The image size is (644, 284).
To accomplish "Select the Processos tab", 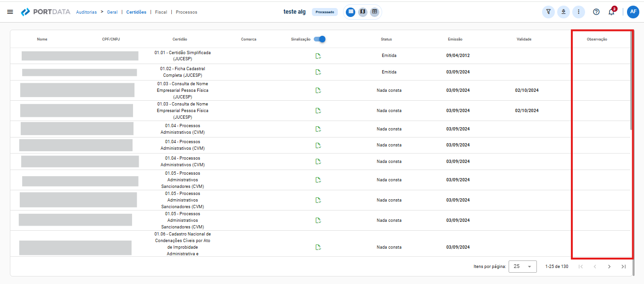I will tap(186, 12).
